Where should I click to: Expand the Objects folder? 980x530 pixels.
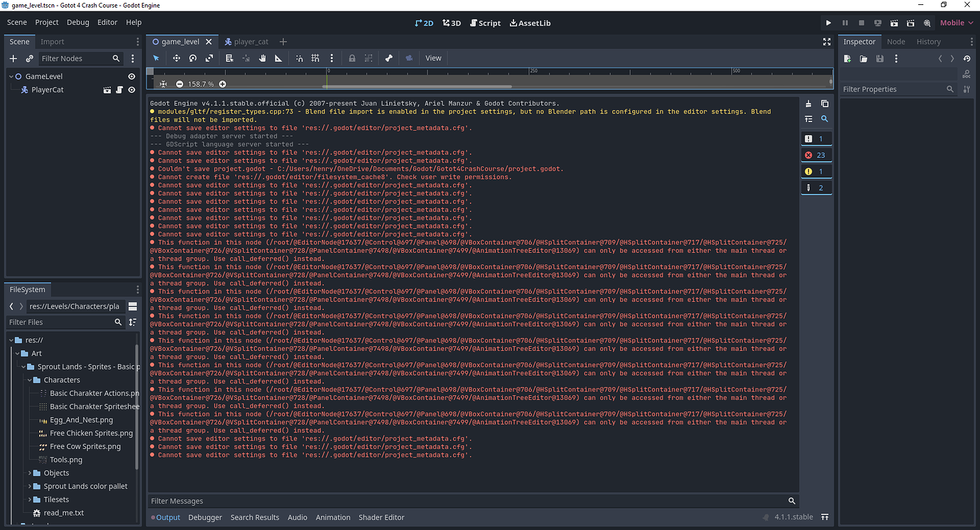click(x=30, y=472)
